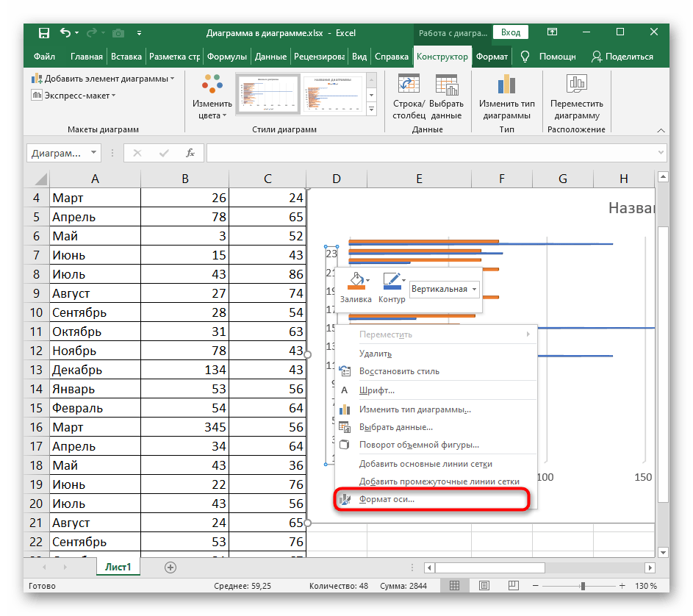Select cell with value 345
The height and width of the screenshot is (616, 693).
(x=184, y=427)
